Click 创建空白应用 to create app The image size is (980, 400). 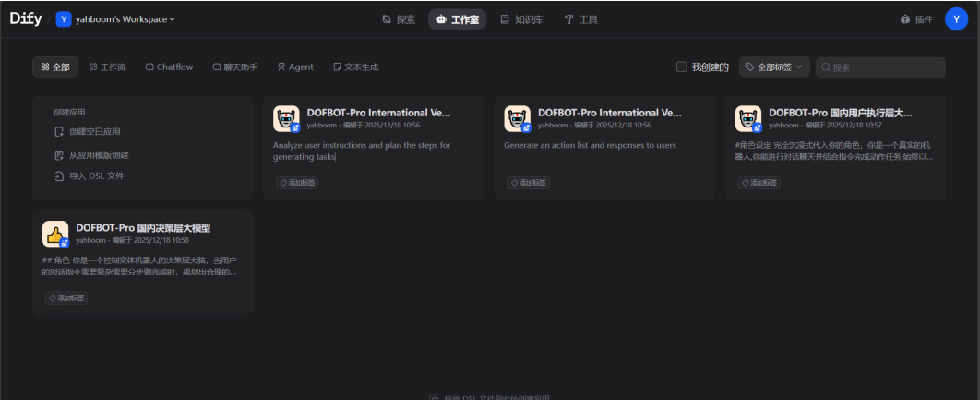click(93, 132)
